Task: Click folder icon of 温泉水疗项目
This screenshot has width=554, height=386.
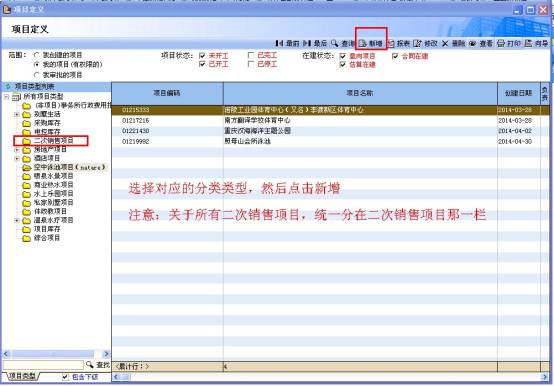Action: coord(26,220)
